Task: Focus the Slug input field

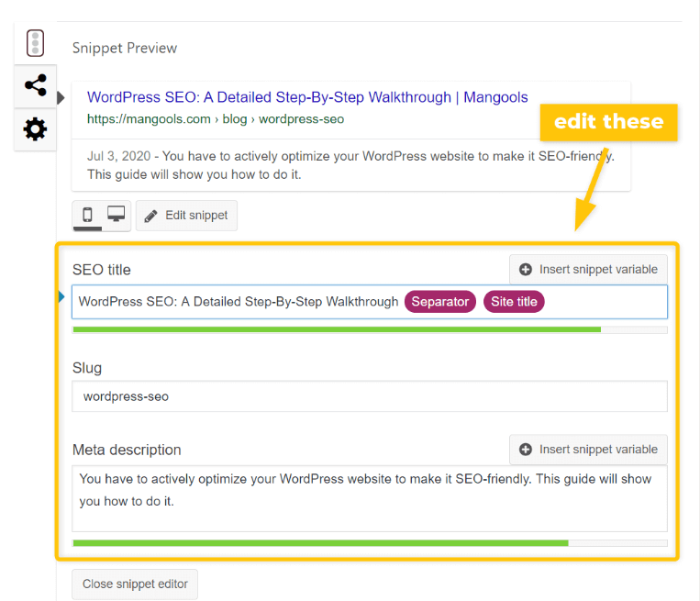Action: [x=370, y=396]
